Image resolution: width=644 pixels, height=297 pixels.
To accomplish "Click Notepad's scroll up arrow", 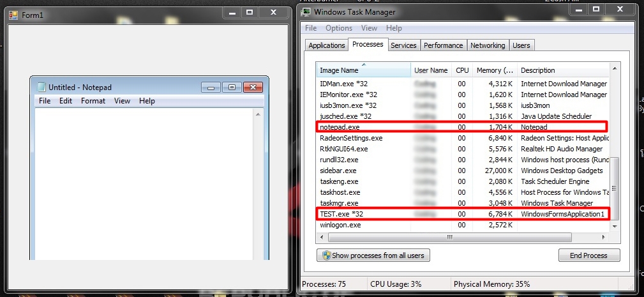I will pyautogui.click(x=258, y=114).
